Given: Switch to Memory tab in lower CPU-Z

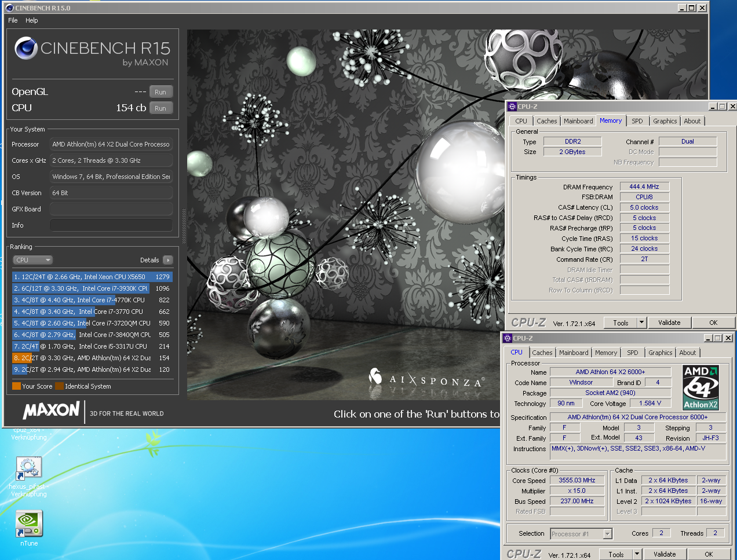Looking at the screenshot, I should pyautogui.click(x=606, y=353).
